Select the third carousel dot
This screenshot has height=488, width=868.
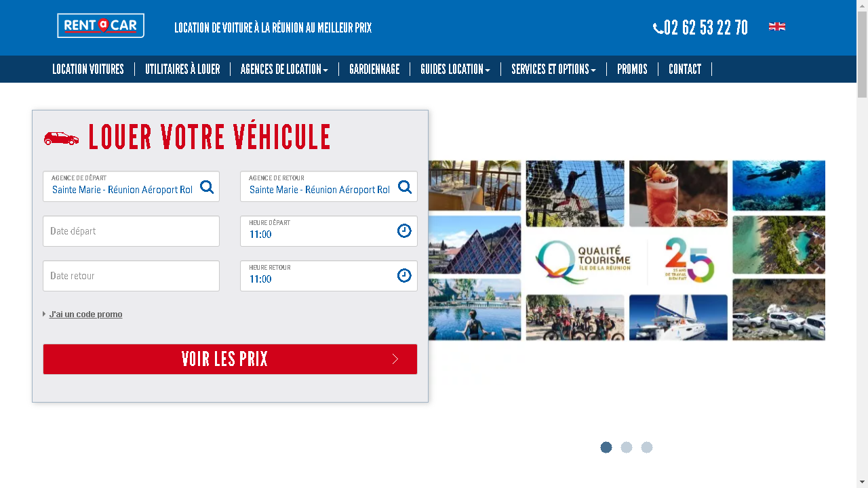tap(647, 447)
